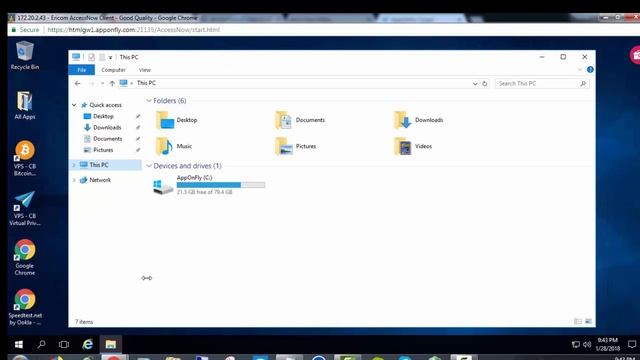
Task: Open the Recycle Bin desktop icon
Action: pos(24,55)
